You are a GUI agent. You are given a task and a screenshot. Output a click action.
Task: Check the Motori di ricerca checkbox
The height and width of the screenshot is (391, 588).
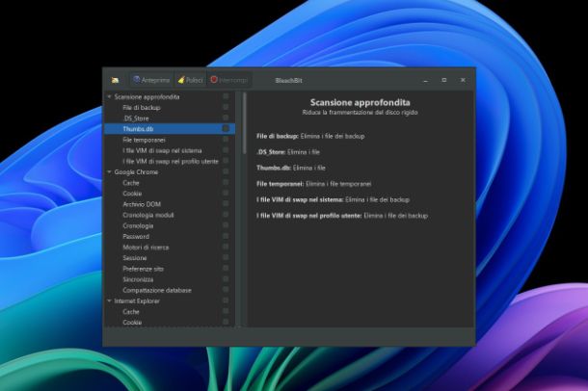226,248
